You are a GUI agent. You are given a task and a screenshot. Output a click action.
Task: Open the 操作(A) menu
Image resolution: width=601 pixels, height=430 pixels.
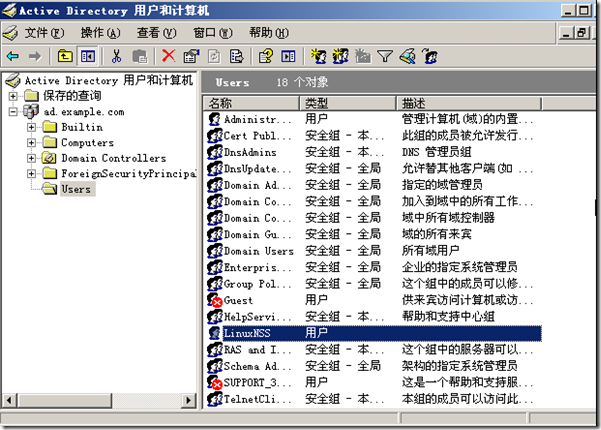(100, 33)
